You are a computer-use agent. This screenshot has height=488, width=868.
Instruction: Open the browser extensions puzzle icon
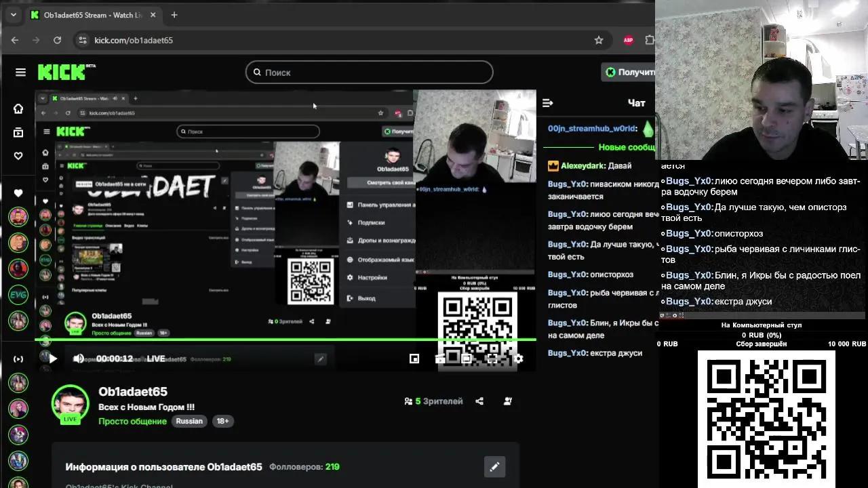click(650, 40)
